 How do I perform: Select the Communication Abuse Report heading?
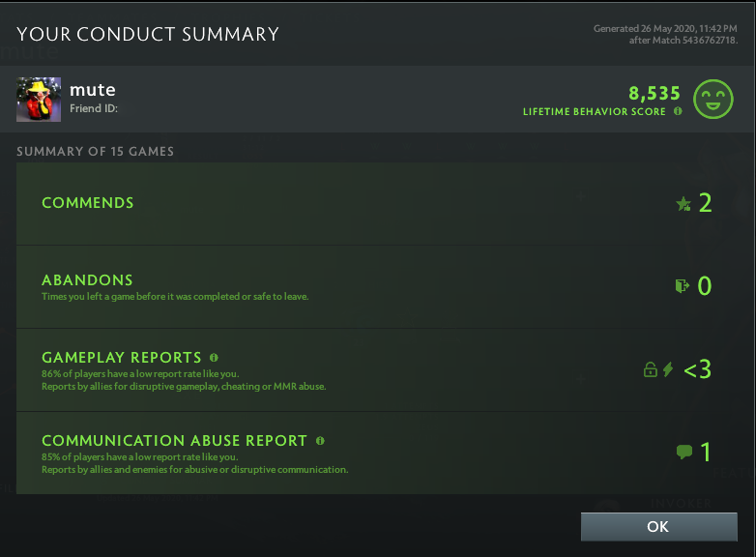coord(174,441)
